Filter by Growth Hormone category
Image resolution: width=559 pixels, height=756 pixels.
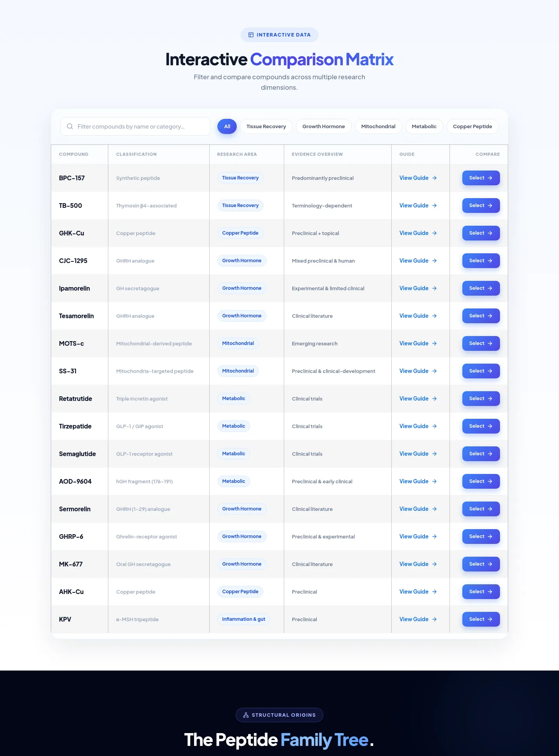click(324, 126)
